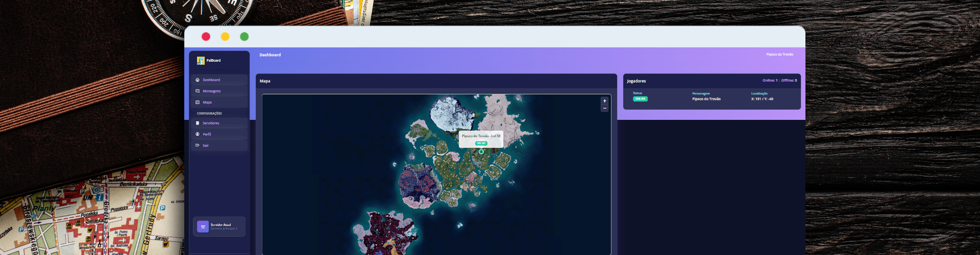Click the Status column label
This screenshot has height=255, width=980.
coord(638,93)
